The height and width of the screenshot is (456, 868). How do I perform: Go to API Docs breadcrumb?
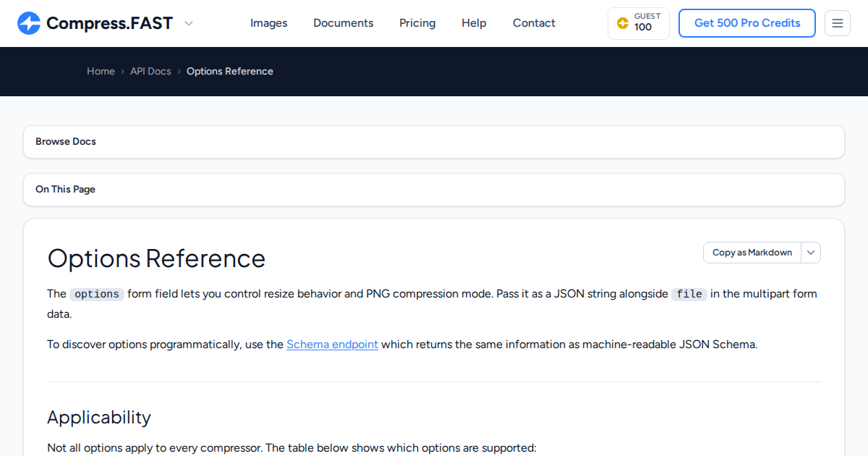[x=150, y=71]
